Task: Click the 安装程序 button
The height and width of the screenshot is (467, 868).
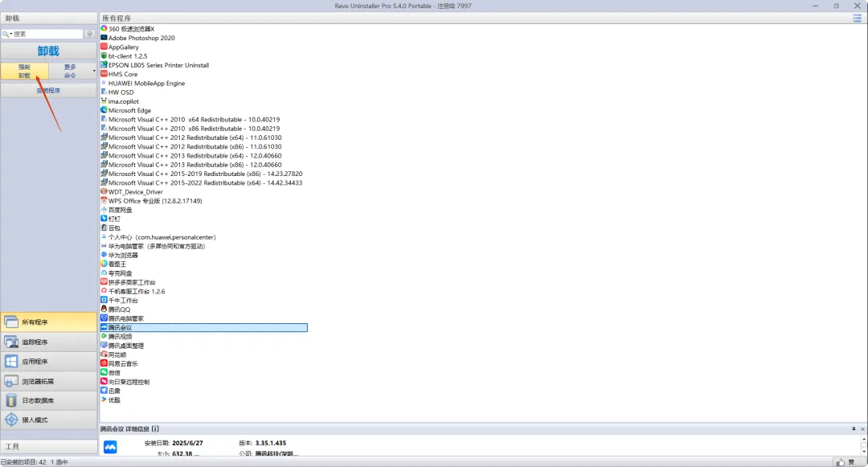Action: point(48,91)
